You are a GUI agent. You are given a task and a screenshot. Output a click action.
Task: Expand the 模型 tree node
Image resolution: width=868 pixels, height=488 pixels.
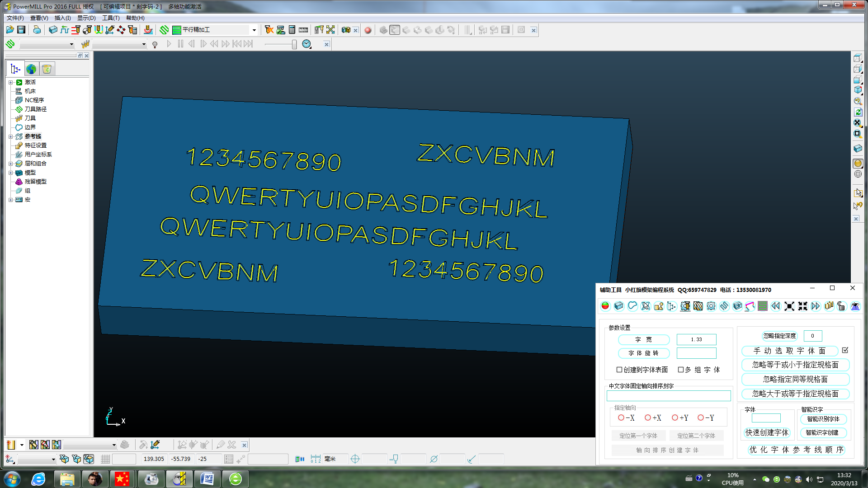11,173
